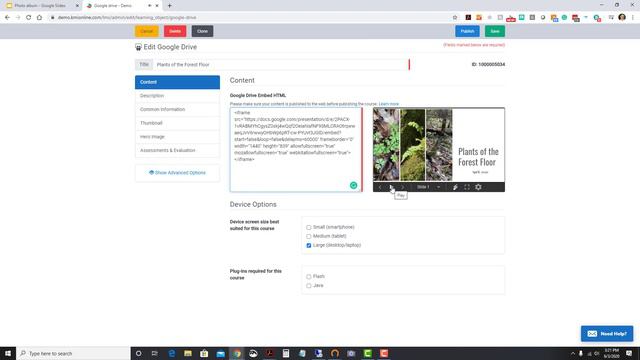
Task: Switch to the Photo album Google Slides tab
Action: pyautogui.click(x=40, y=6)
